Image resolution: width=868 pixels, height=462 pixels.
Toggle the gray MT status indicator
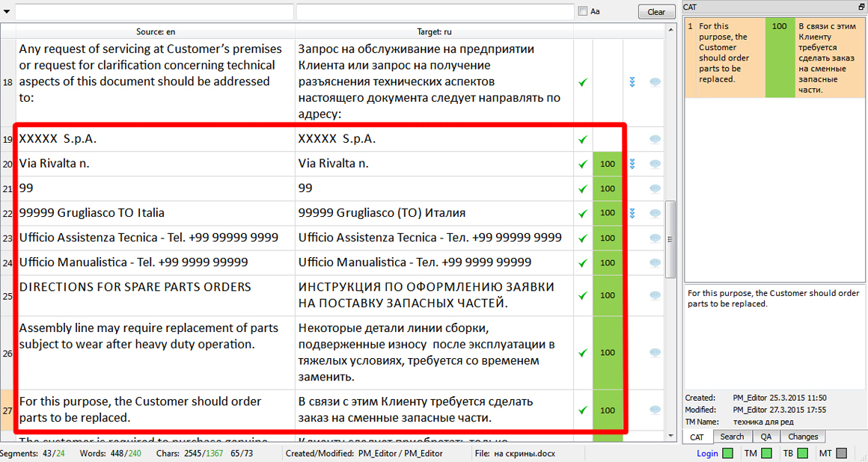point(842,453)
